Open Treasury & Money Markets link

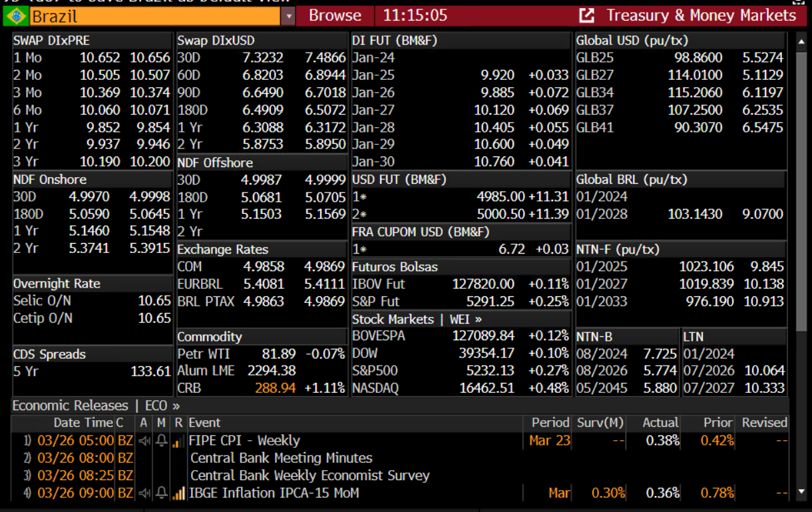[700, 16]
